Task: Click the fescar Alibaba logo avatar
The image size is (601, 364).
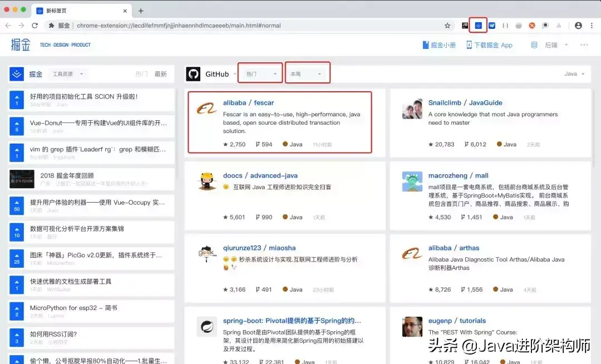Action: [207, 109]
